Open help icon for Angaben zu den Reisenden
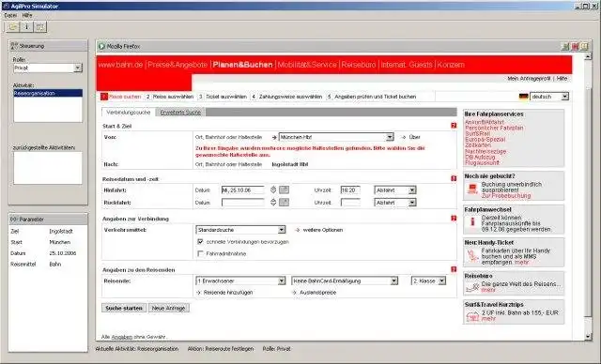Image resolution: width=601 pixels, height=364 pixels. [x=454, y=269]
